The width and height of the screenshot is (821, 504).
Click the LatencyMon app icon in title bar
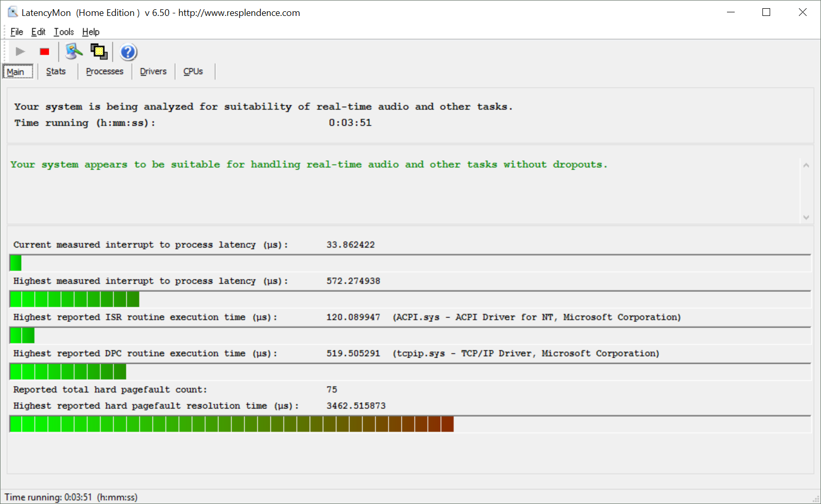pos(13,12)
